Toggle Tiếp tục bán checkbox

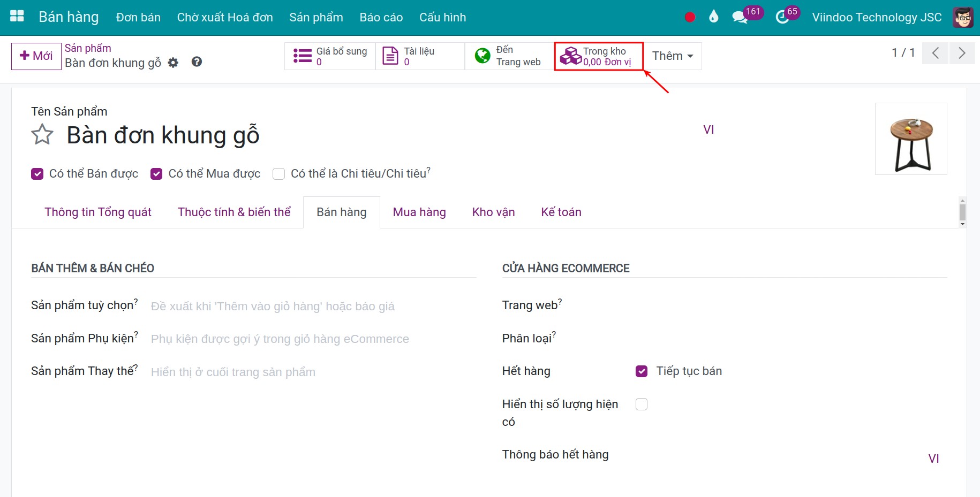point(642,371)
